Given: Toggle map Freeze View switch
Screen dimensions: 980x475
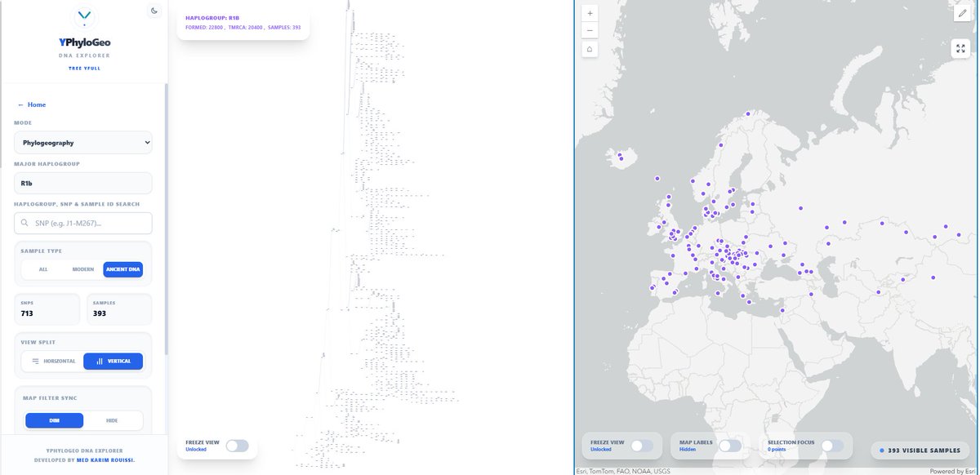Looking at the screenshot, I should coord(642,446).
